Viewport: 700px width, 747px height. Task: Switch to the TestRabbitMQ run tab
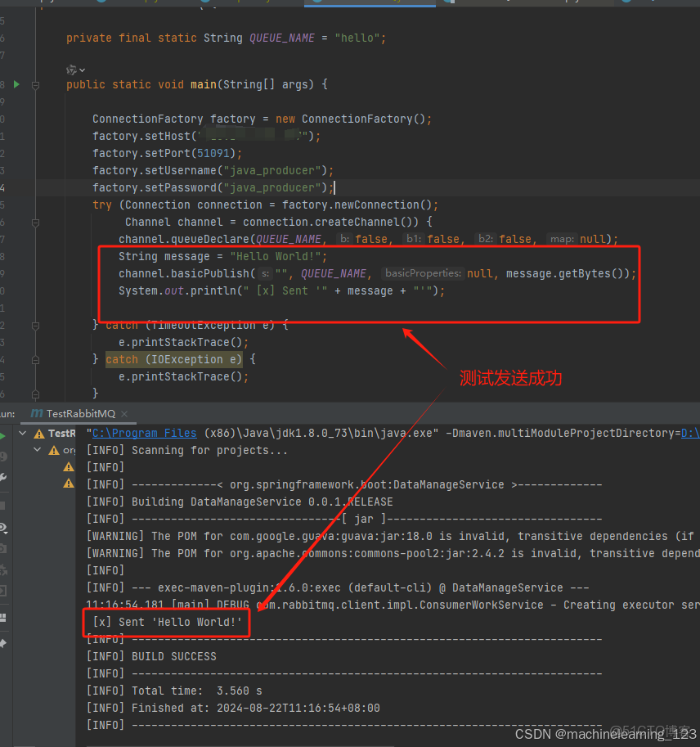74,413
